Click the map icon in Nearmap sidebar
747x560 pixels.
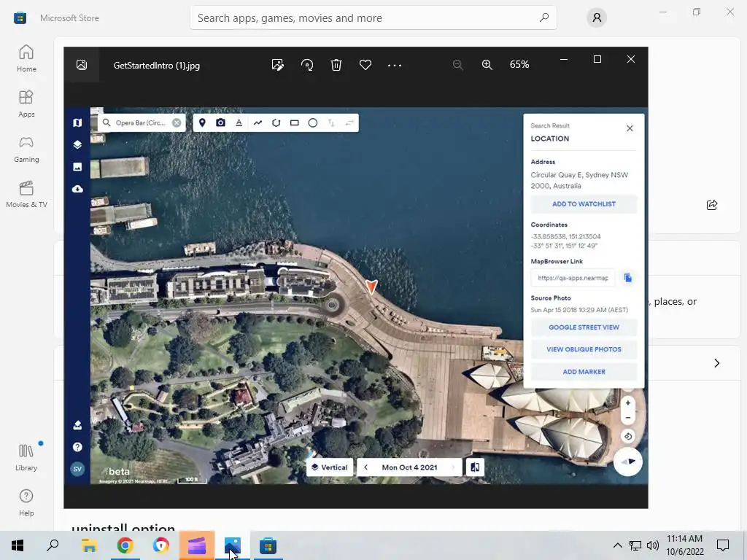(x=77, y=122)
